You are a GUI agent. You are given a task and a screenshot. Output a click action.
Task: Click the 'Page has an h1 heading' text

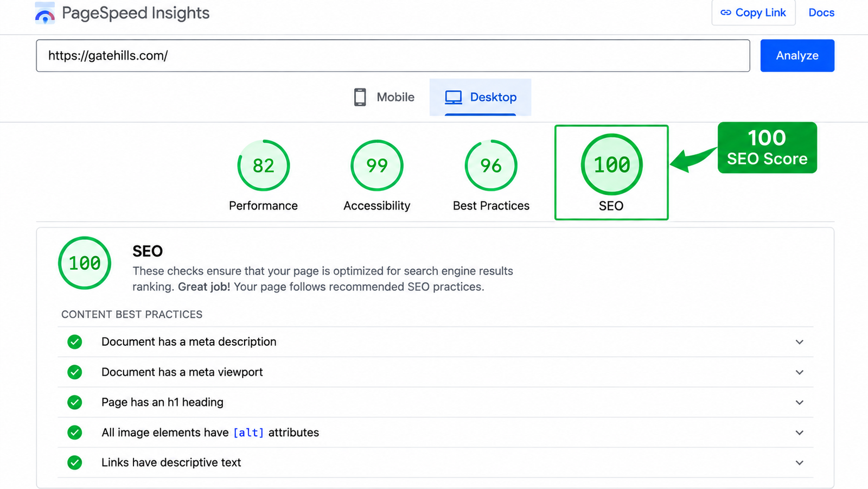[x=162, y=402]
